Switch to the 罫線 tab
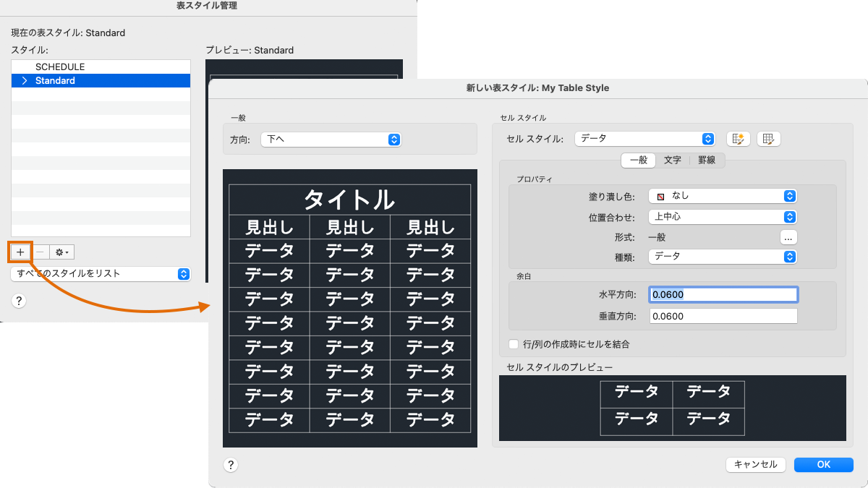This screenshot has width=868, height=488. [x=707, y=160]
